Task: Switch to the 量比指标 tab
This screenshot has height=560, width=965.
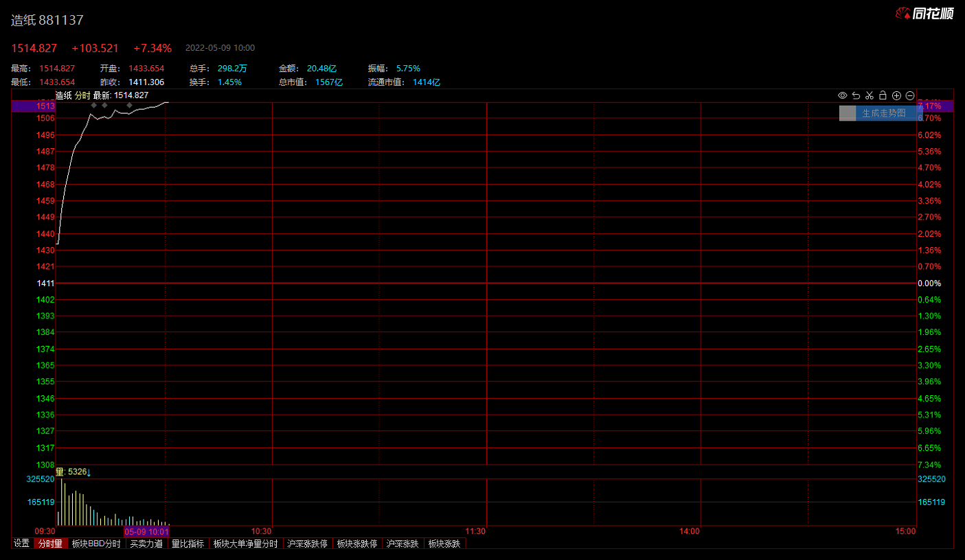Action: (x=188, y=544)
